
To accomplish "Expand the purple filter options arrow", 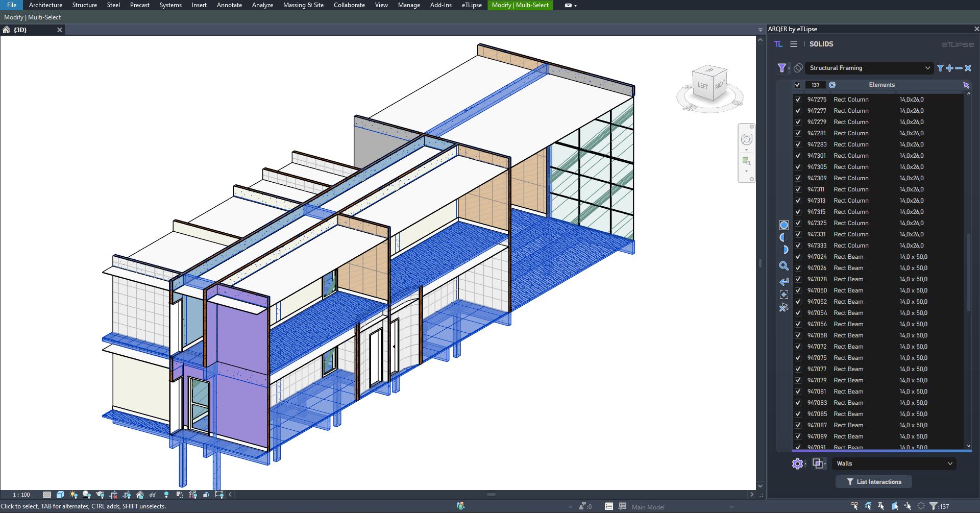I will tap(789, 68).
